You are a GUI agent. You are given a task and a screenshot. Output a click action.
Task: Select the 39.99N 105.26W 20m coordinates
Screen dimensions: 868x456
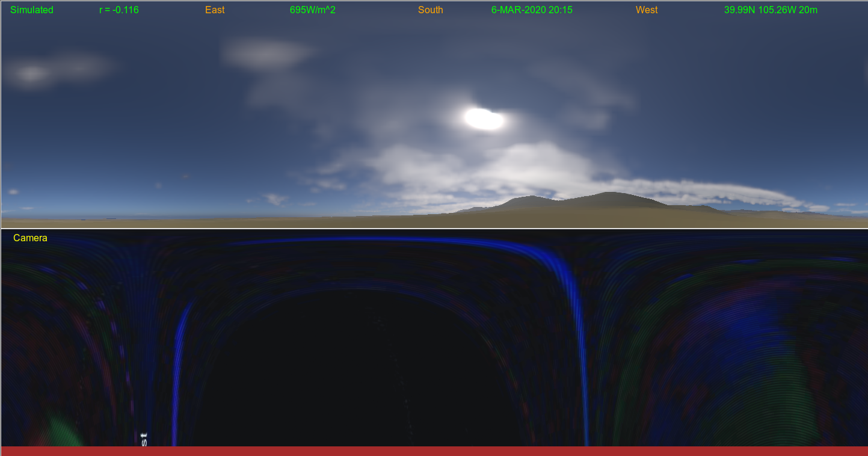(771, 10)
